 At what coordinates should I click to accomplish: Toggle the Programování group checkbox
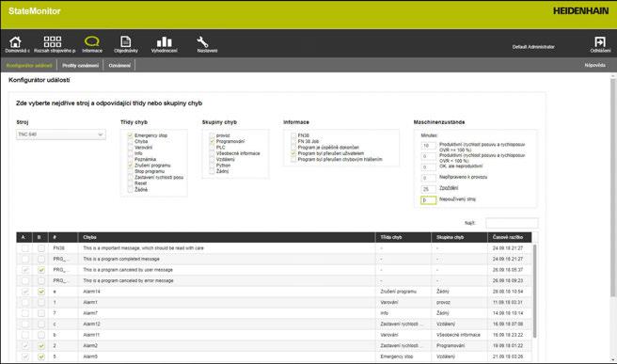213,141
